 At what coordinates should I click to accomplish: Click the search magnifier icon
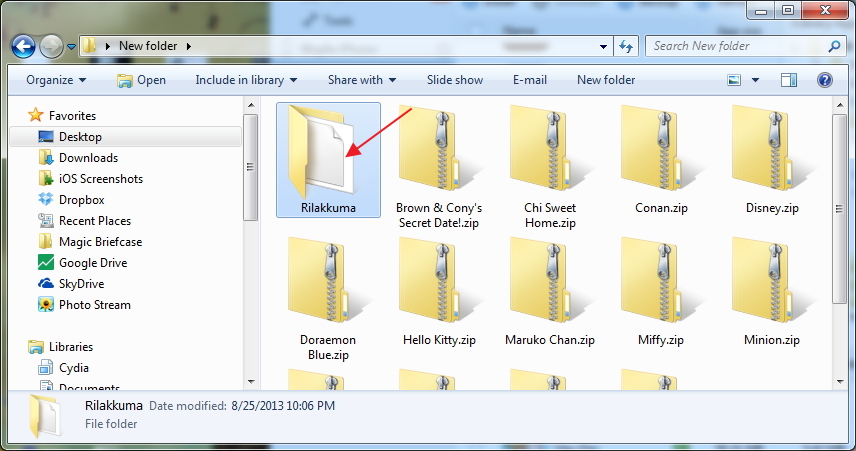(834, 46)
